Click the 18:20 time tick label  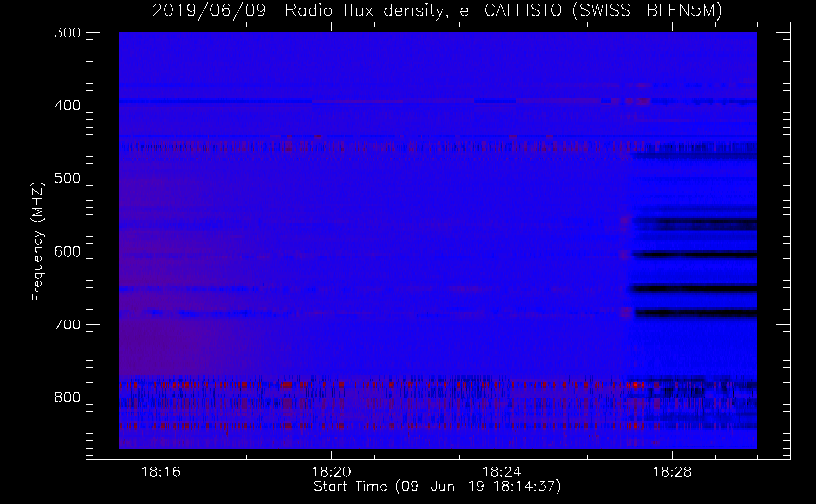pos(331,472)
